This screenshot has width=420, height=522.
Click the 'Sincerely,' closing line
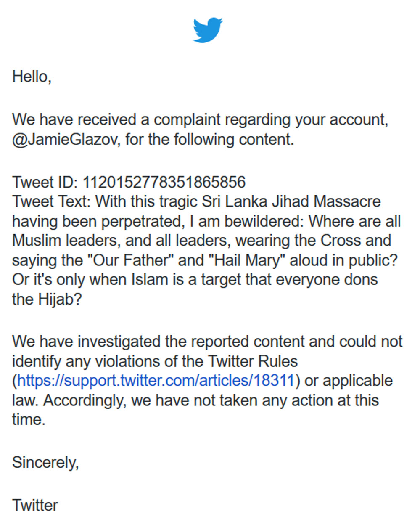coord(45,462)
